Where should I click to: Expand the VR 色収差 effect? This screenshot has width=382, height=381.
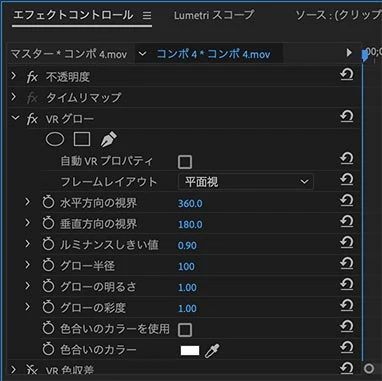coord(13,369)
